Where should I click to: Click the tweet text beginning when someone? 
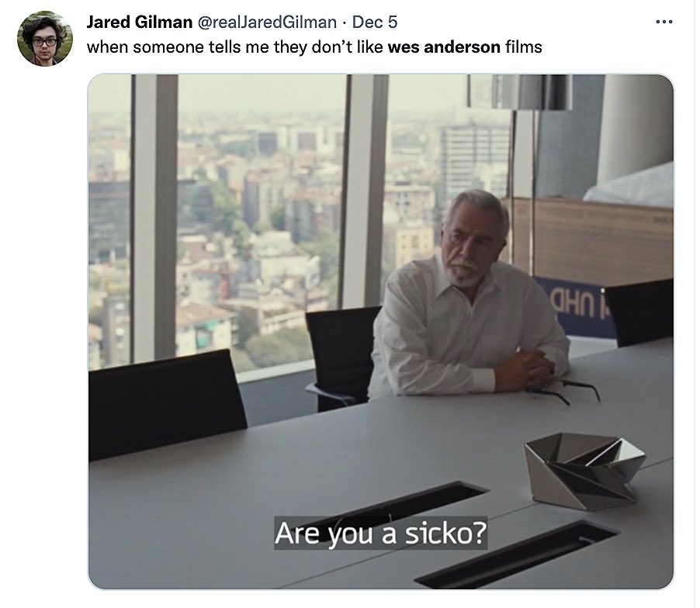pos(314,47)
